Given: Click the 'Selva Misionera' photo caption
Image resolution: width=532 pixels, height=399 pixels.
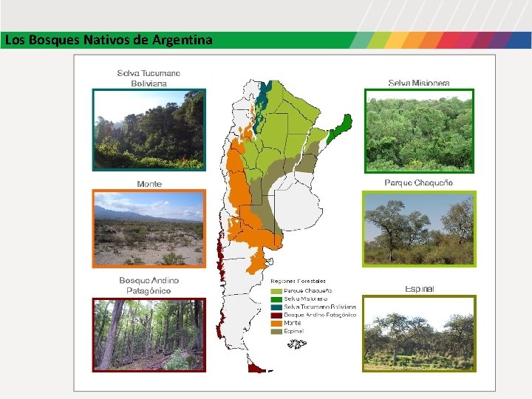Looking at the screenshot, I should 419,83.
